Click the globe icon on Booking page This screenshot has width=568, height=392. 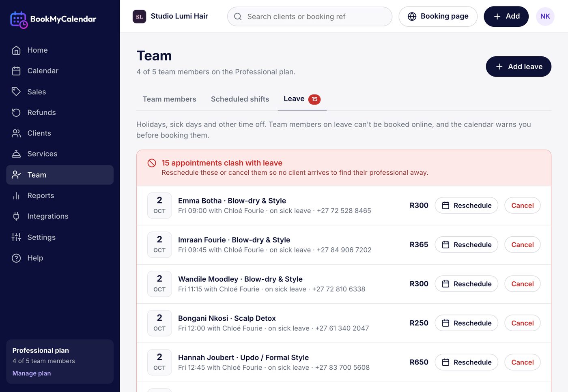tap(412, 17)
